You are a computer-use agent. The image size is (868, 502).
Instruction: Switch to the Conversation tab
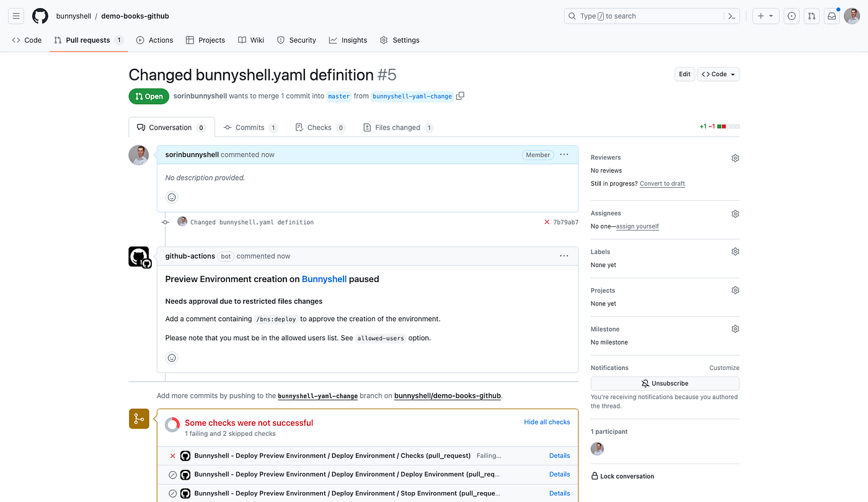172,128
